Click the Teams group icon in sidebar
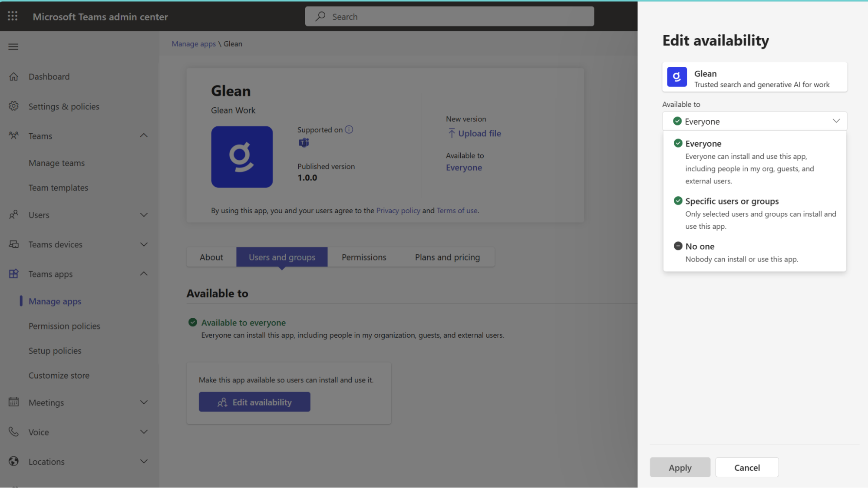 pyautogui.click(x=14, y=135)
